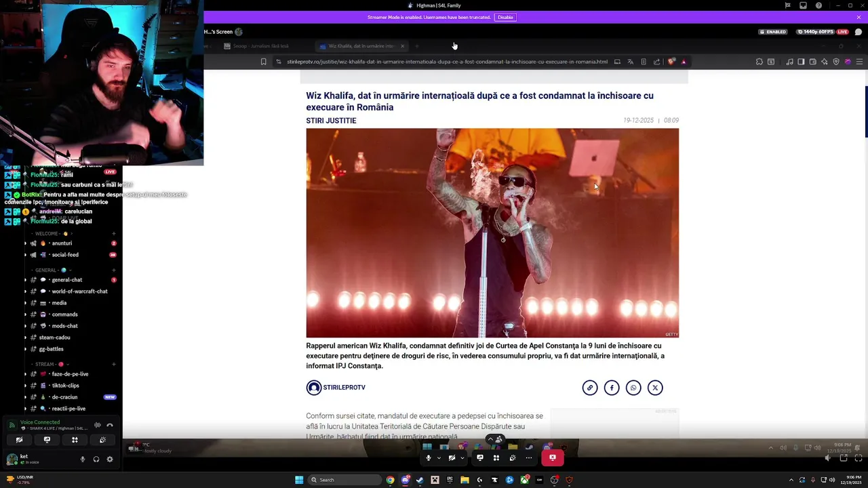This screenshot has height=488, width=868.
Task: Open Discord user settings gear
Action: (110, 460)
